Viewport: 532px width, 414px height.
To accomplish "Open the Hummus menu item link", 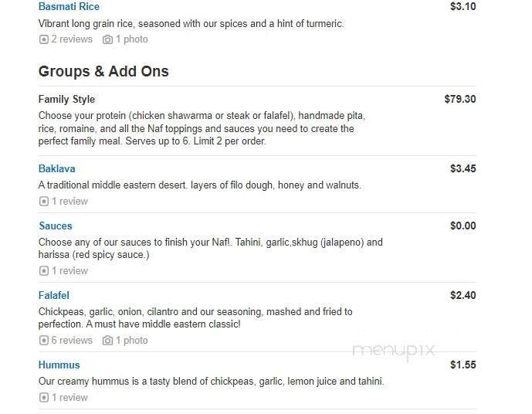I will tap(59, 365).
